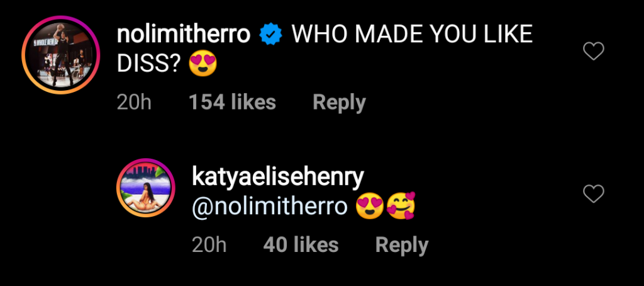
Task: Click the @nolimitherro mention
Action: [x=269, y=207]
